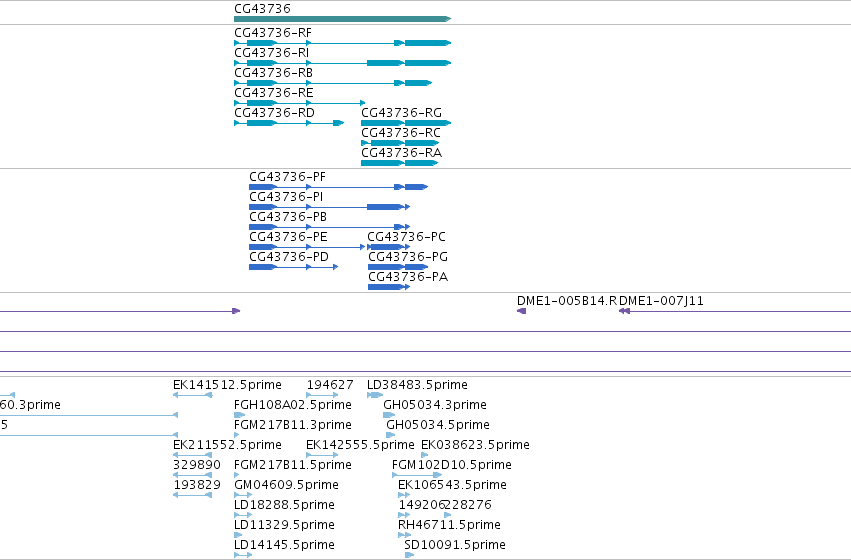The height and width of the screenshot is (560, 851).
Task: Click EST LD14145.5prime
Action: [284, 545]
